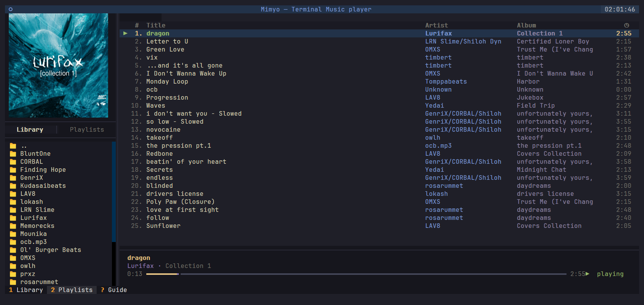Image resolution: width=644 pixels, height=305 pixels.
Task: Click the duration clock column icon
Action: pyautogui.click(x=626, y=25)
